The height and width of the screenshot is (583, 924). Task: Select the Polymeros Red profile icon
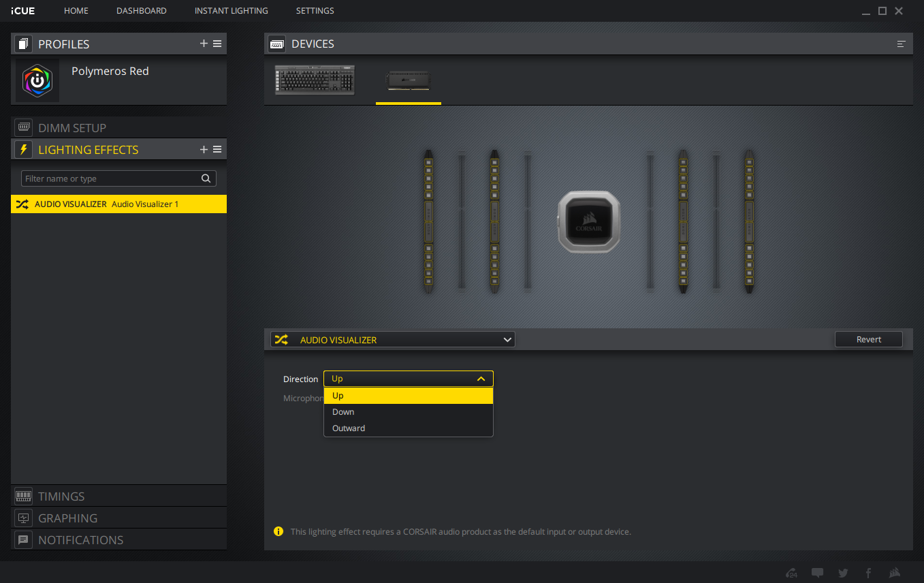[x=37, y=80]
